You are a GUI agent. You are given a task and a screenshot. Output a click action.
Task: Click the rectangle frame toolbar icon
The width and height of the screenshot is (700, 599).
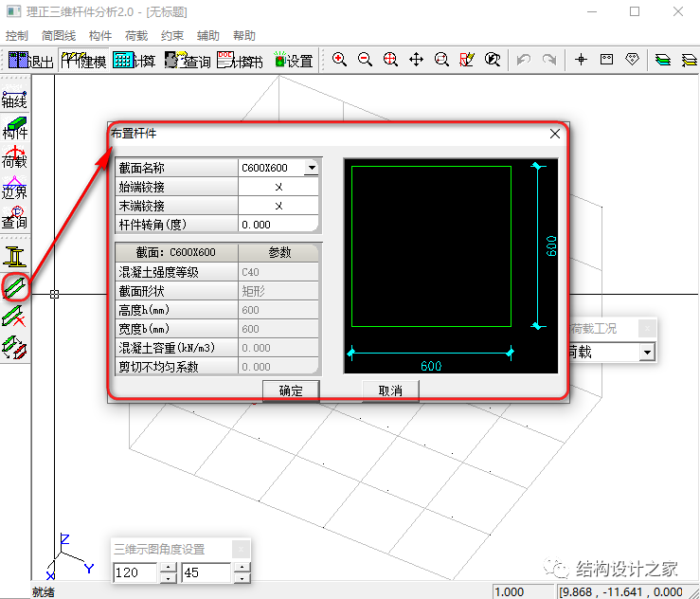pos(606,60)
